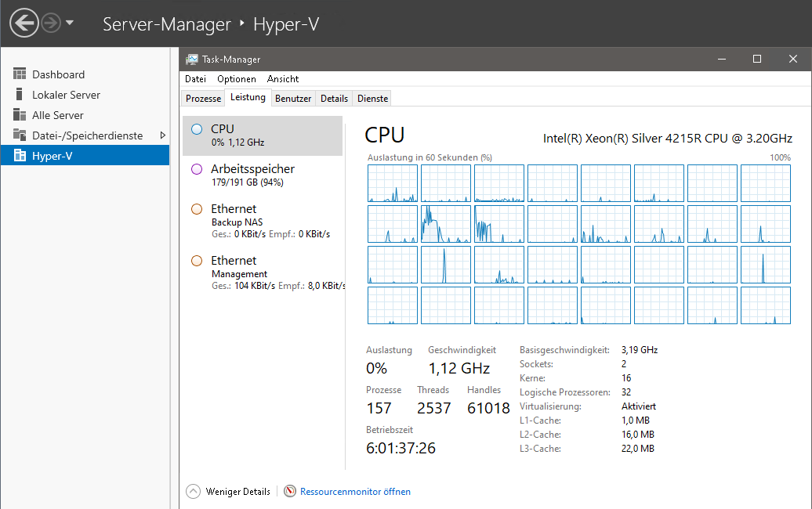Image resolution: width=812 pixels, height=509 pixels.
Task: Click the Lokaler Server icon
Action: click(x=20, y=94)
